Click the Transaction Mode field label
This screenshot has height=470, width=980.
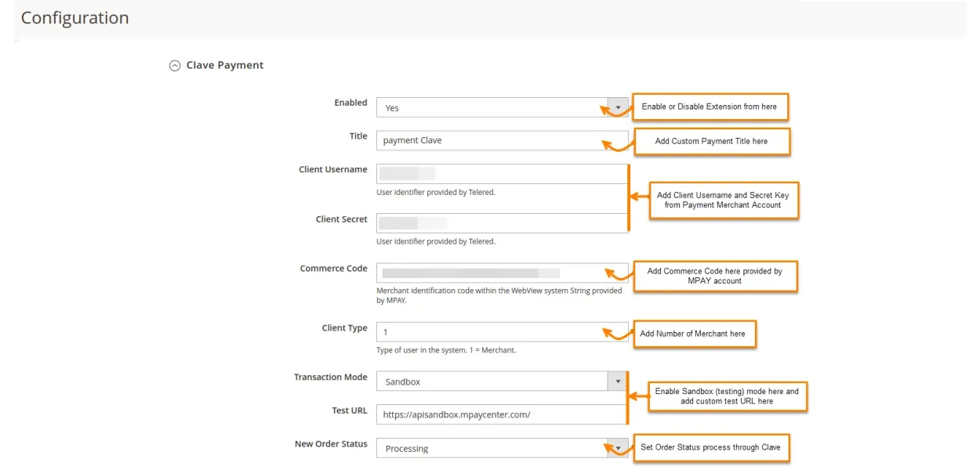coord(330,378)
